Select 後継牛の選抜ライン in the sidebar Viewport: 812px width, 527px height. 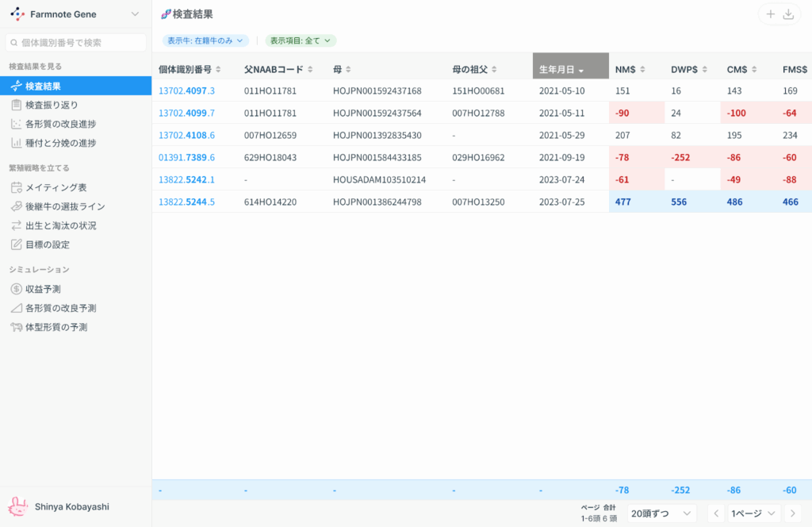[65, 206]
